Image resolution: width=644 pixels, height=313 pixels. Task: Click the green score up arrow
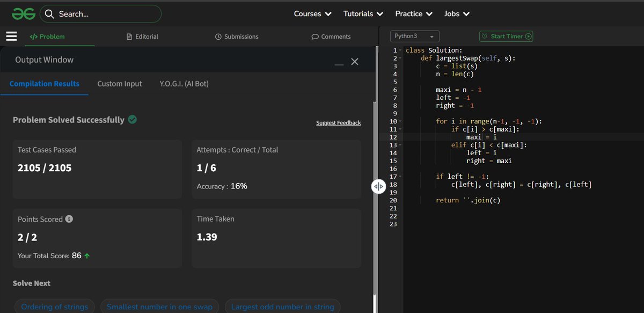[87, 256]
